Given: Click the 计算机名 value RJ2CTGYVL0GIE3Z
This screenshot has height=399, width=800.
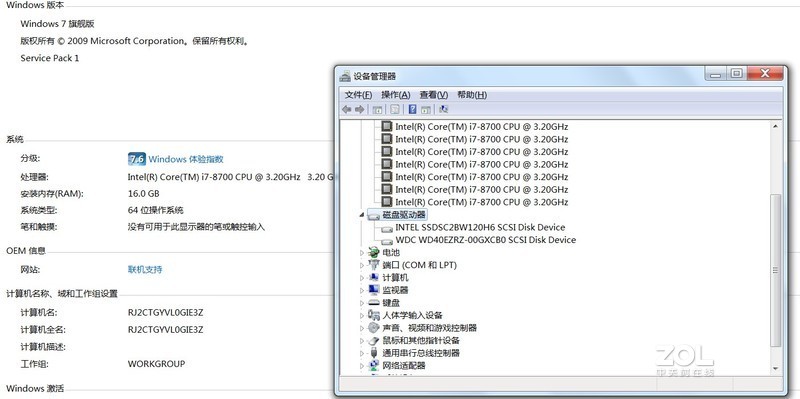Looking at the screenshot, I should coord(165,313).
